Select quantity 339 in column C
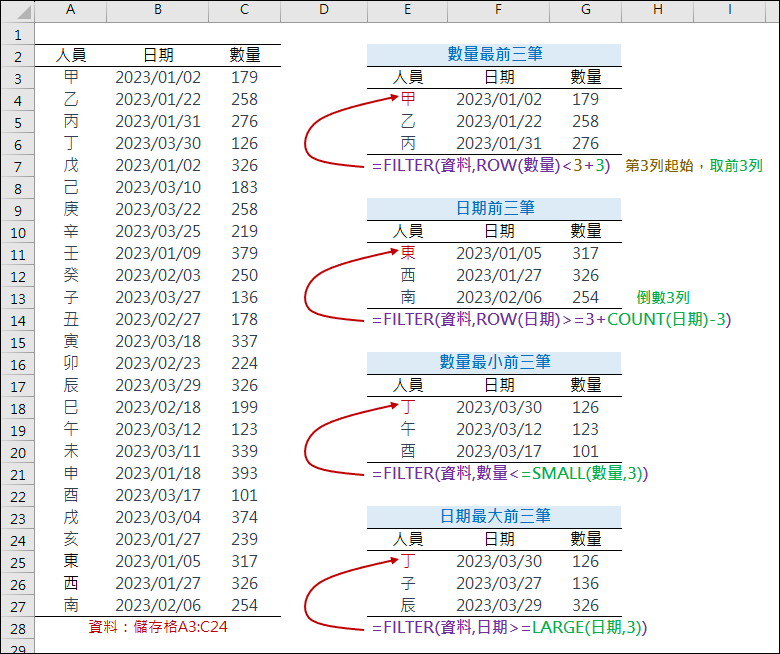This screenshot has width=780, height=654. 244,451
